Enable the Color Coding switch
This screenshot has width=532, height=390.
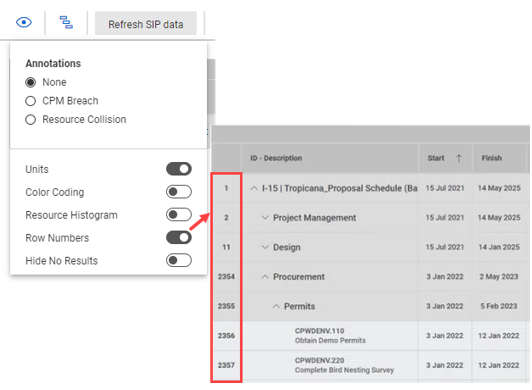[x=179, y=192]
